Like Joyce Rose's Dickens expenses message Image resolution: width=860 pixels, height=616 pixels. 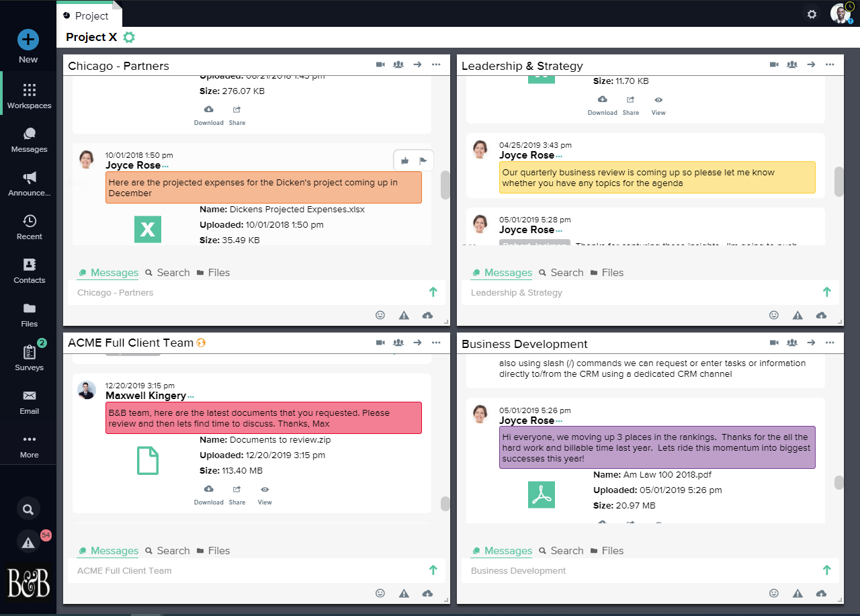point(404,161)
